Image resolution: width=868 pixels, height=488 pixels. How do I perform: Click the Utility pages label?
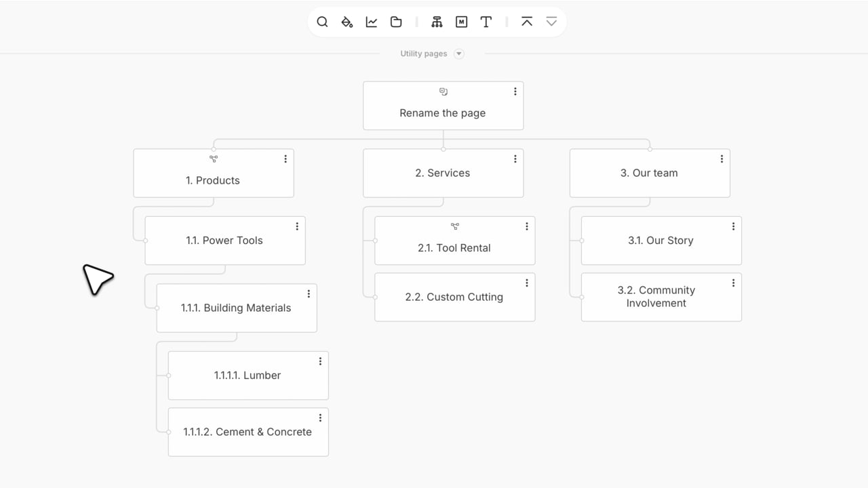[423, 54]
